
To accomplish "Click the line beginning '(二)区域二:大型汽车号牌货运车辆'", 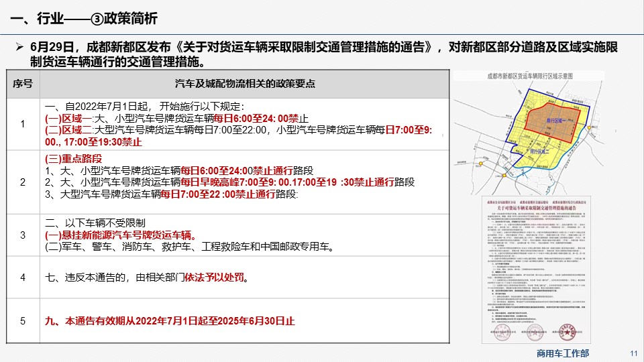I will (x=238, y=130).
